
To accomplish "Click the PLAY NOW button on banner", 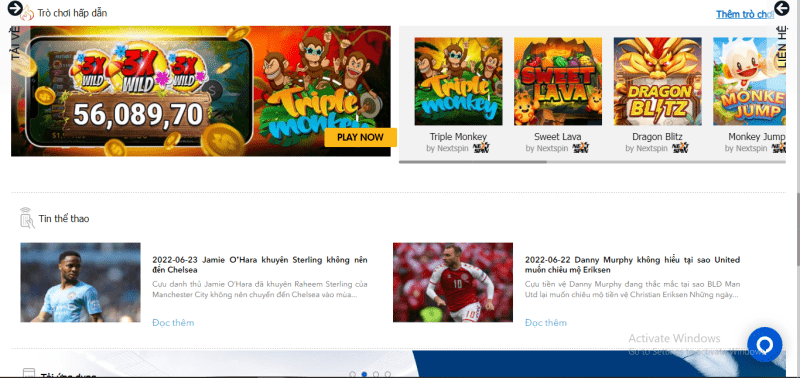I will [x=360, y=137].
